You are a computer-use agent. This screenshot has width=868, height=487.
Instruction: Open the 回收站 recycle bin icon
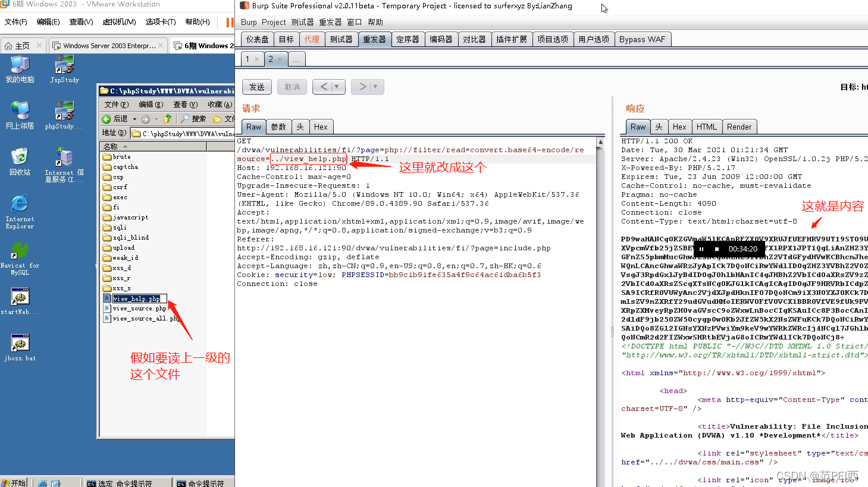click(x=20, y=162)
